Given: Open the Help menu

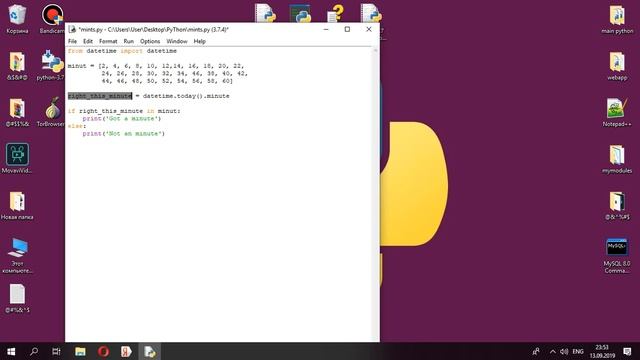Looking at the screenshot, I should (x=200, y=41).
